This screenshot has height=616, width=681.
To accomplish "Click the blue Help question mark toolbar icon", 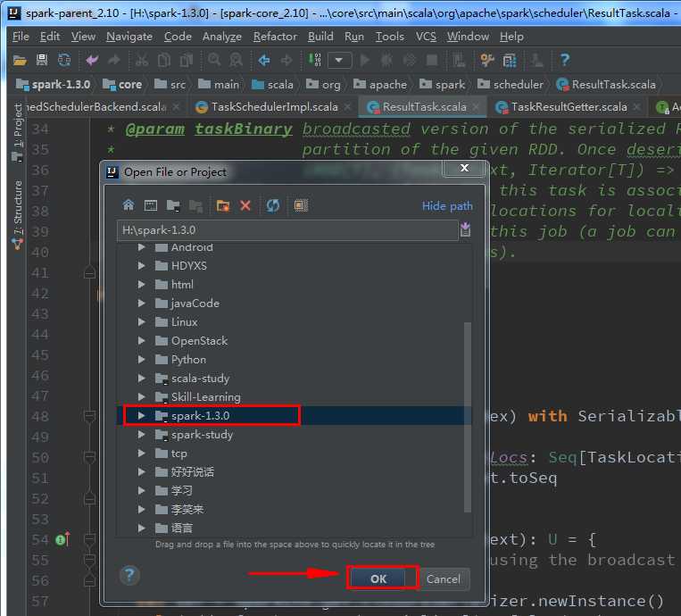I will click(x=565, y=60).
